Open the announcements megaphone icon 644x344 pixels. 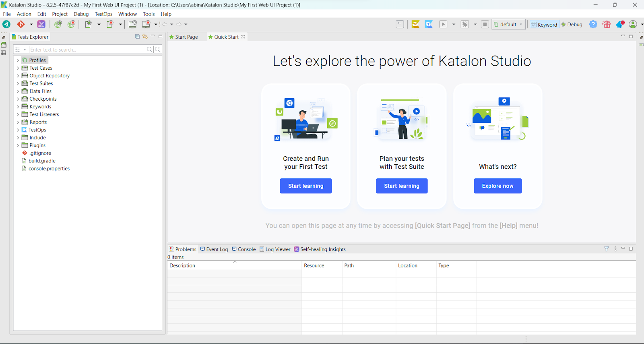[620, 24]
